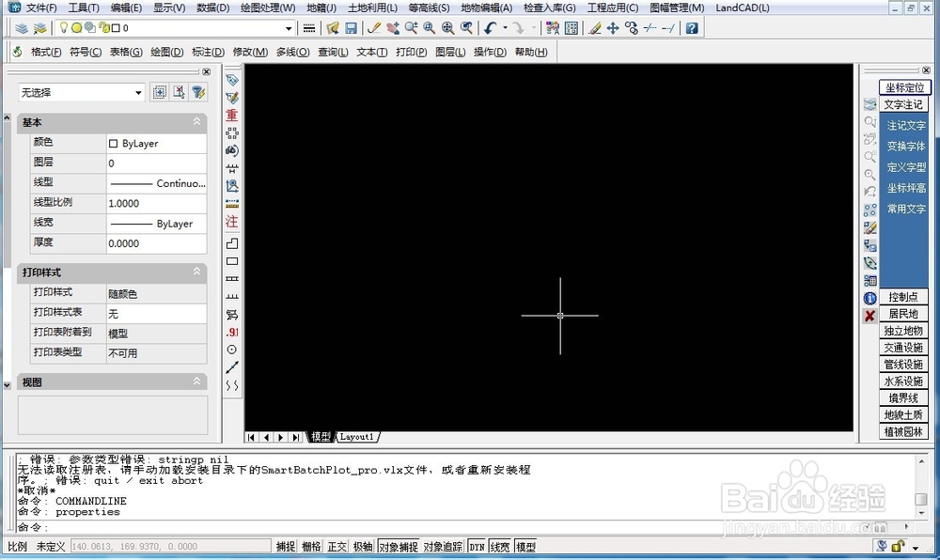Click the save (floppy disk) toolbar icon

click(x=352, y=28)
